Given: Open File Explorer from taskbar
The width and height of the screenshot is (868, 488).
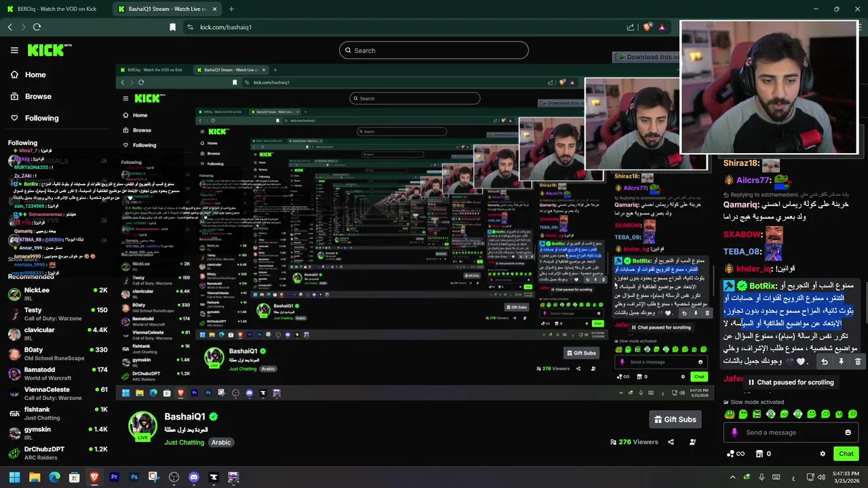Looking at the screenshot, I should (x=35, y=477).
